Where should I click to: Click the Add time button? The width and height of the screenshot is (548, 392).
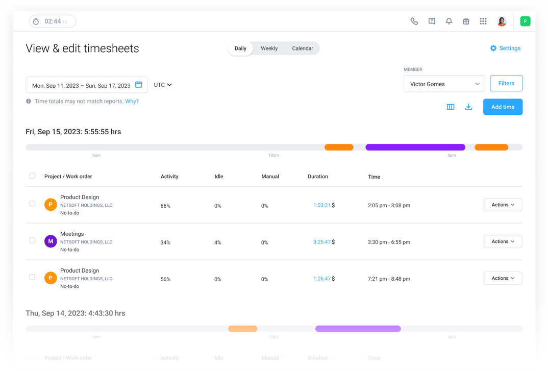click(x=503, y=107)
